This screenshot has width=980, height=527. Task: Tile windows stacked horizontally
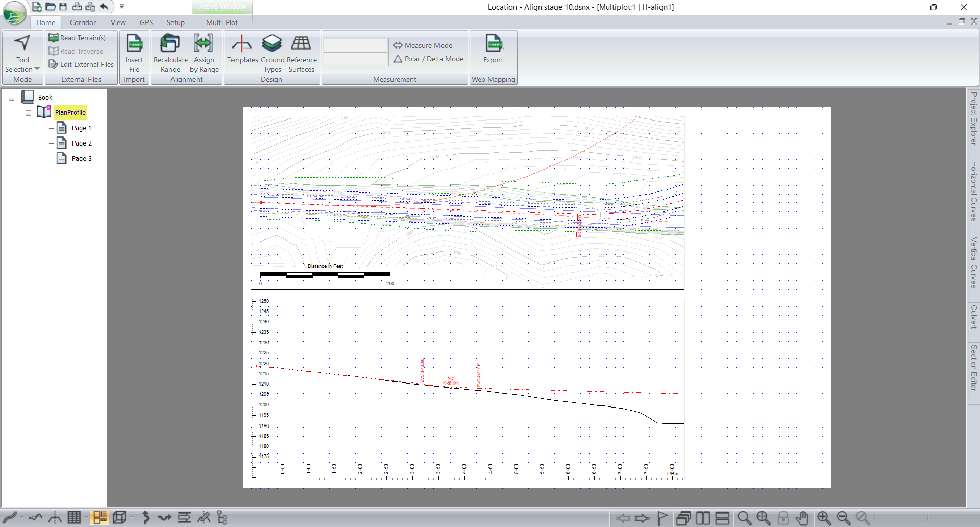(x=722, y=519)
